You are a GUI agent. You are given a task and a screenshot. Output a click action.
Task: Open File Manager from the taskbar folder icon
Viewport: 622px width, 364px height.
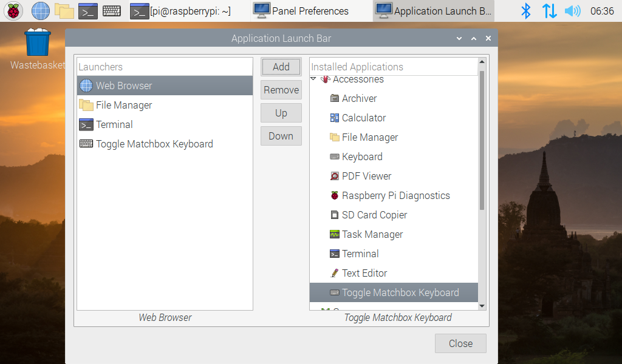pyautogui.click(x=64, y=11)
